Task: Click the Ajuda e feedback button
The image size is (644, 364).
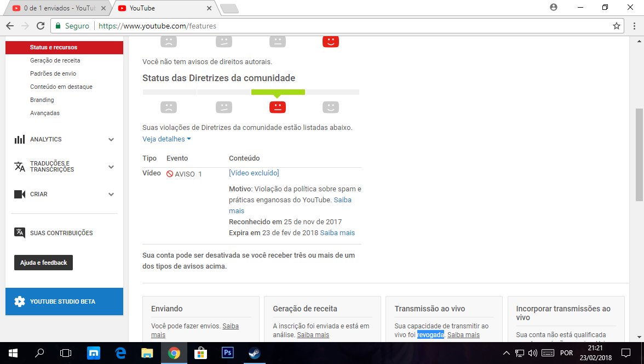Action: pyautogui.click(x=44, y=263)
